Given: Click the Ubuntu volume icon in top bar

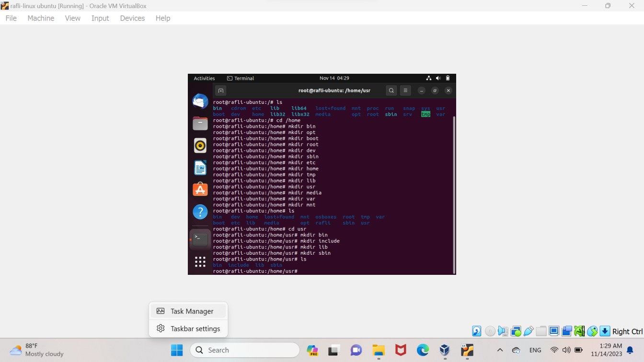Looking at the screenshot, I should [438, 78].
